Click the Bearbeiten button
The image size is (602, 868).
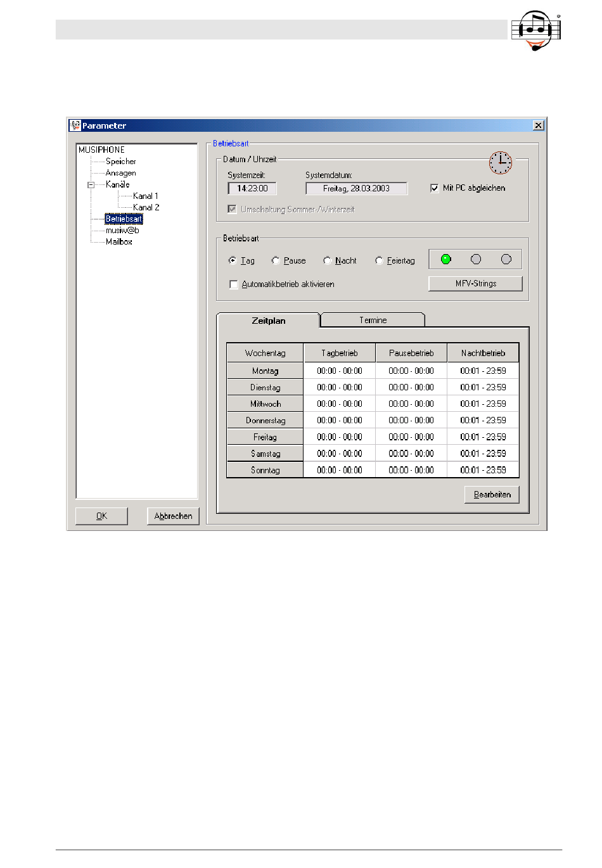[492, 495]
